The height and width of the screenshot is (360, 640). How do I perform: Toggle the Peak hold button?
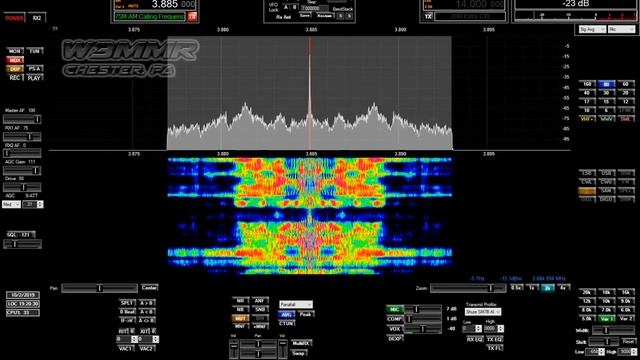coord(305,314)
